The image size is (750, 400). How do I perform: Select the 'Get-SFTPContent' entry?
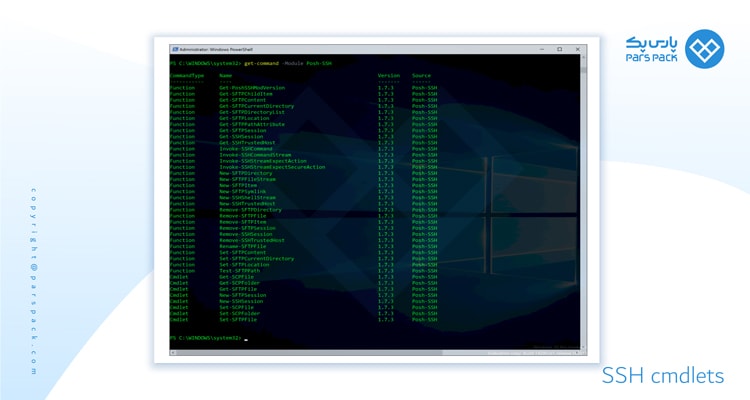point(243,100)
